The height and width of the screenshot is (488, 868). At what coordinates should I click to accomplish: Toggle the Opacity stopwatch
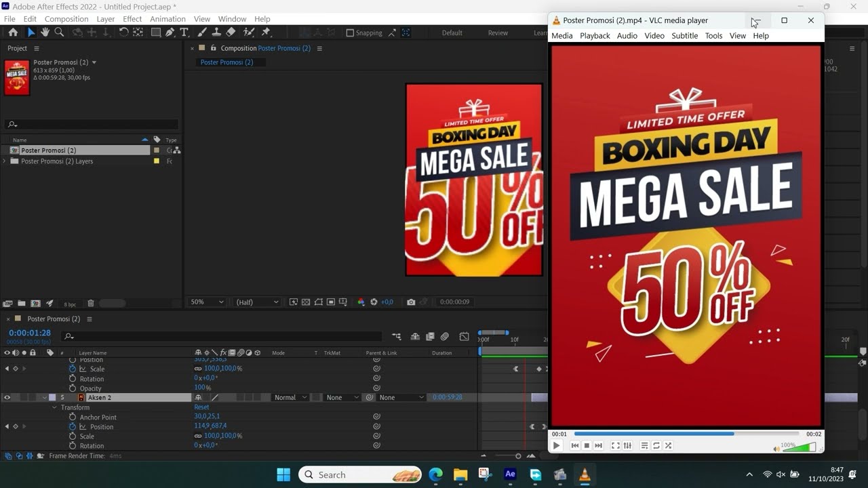tap(73, 388)
